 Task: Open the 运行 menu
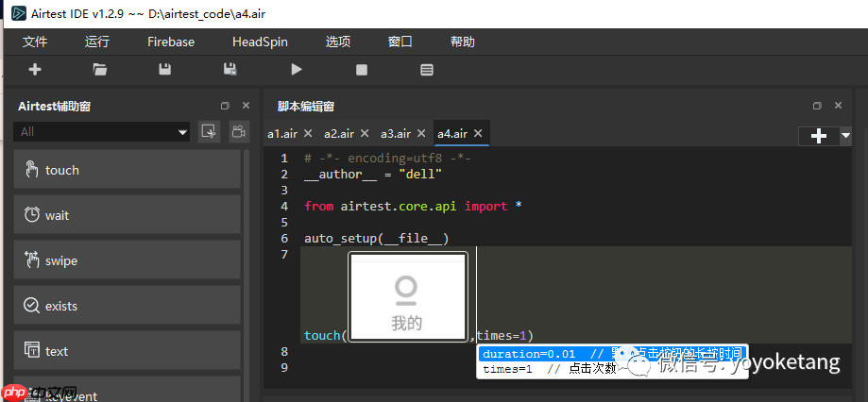coord(97,42)
